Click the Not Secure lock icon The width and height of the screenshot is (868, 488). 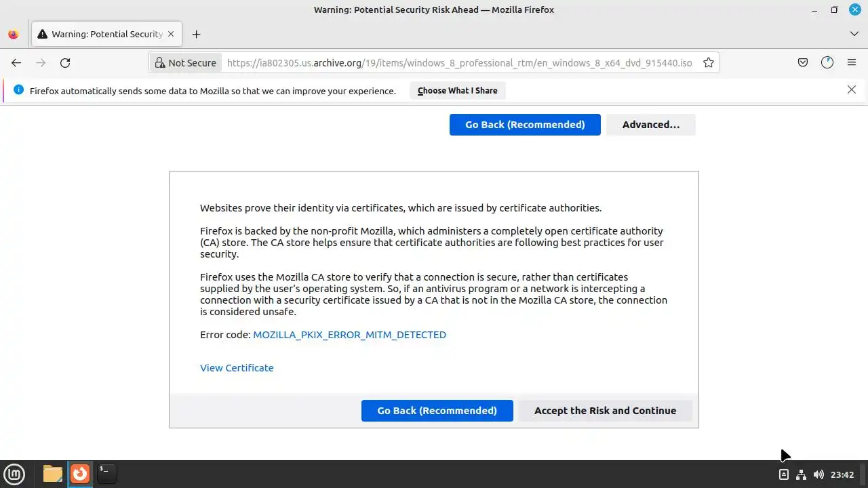click(x=160, y=63)
